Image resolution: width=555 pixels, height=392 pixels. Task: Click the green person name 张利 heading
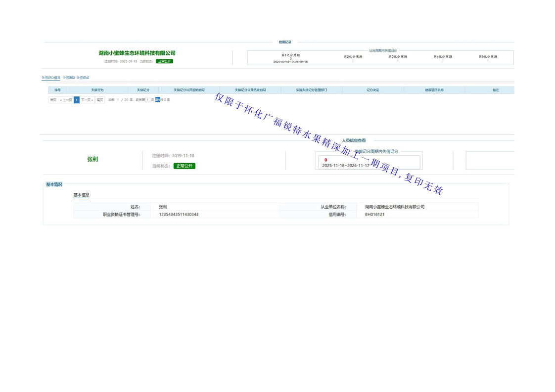(92, 160)
